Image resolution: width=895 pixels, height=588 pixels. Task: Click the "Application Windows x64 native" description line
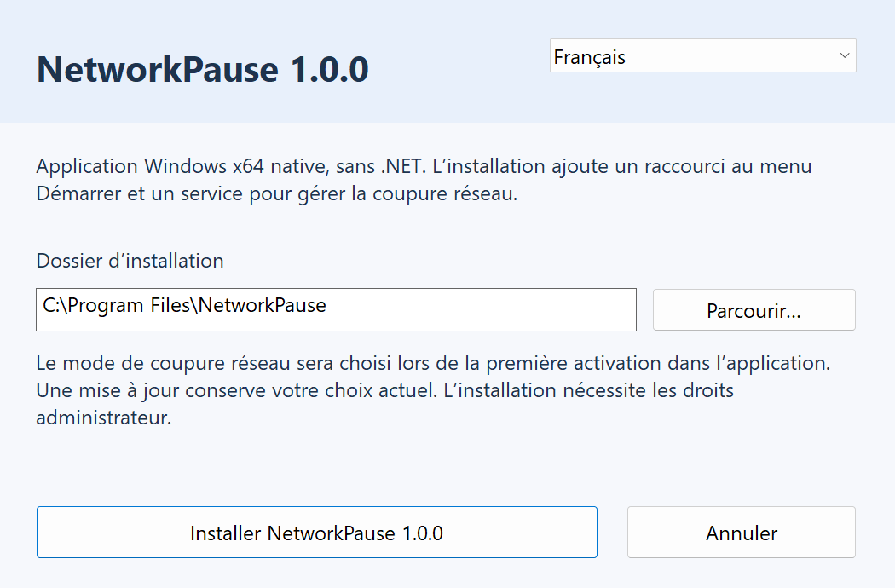(x=424, y=166)
